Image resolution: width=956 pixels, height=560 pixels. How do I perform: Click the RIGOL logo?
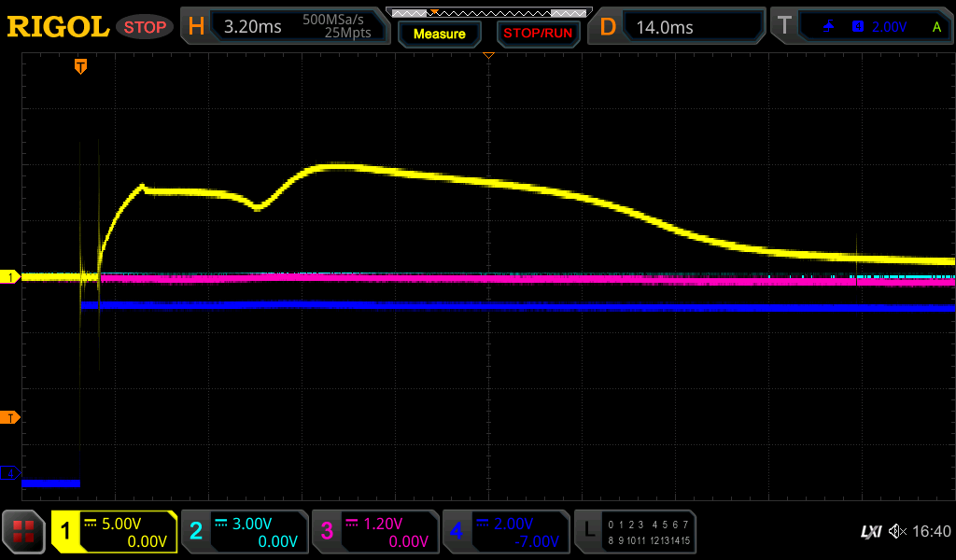tap(58, 27)
